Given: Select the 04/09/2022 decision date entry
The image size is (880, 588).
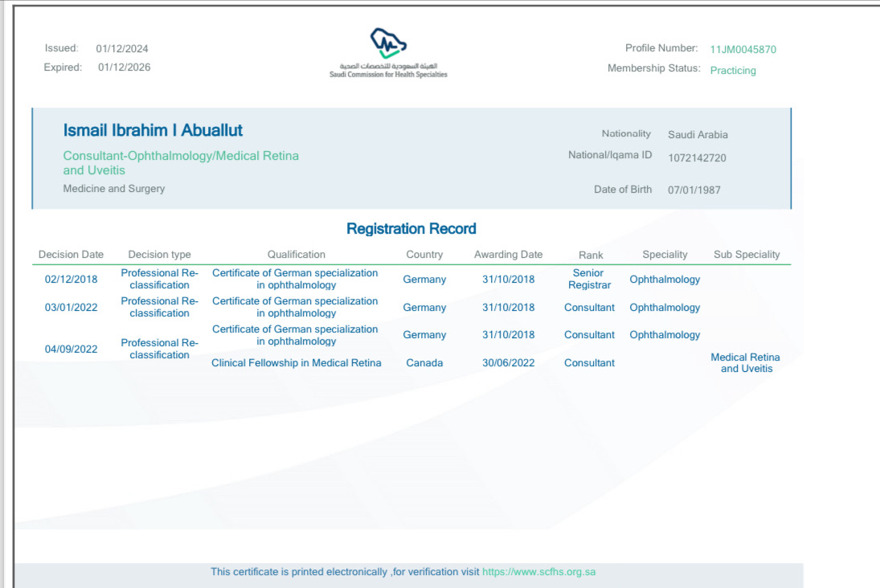Looking at the screenshot, I should [x=71, y=349].
